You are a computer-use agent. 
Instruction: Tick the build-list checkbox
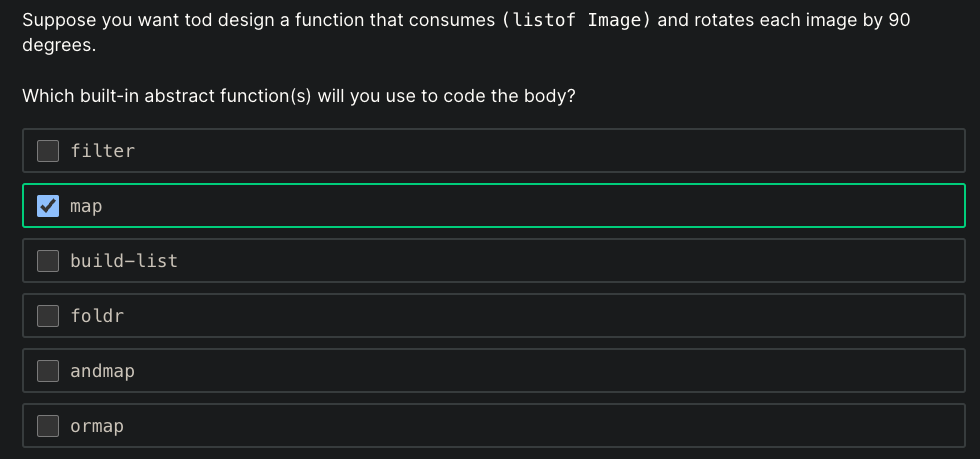pos(48,261)
